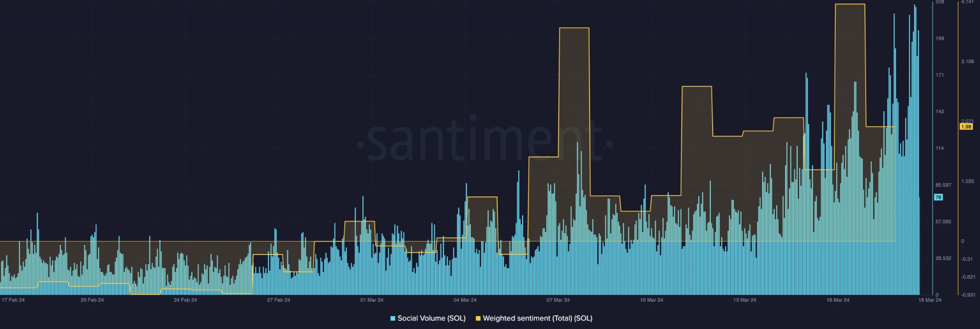This screenshot has width=980, height=329.
Task: Toggle the Social Volume (SOL) legend label
Action: pos(431,318)
